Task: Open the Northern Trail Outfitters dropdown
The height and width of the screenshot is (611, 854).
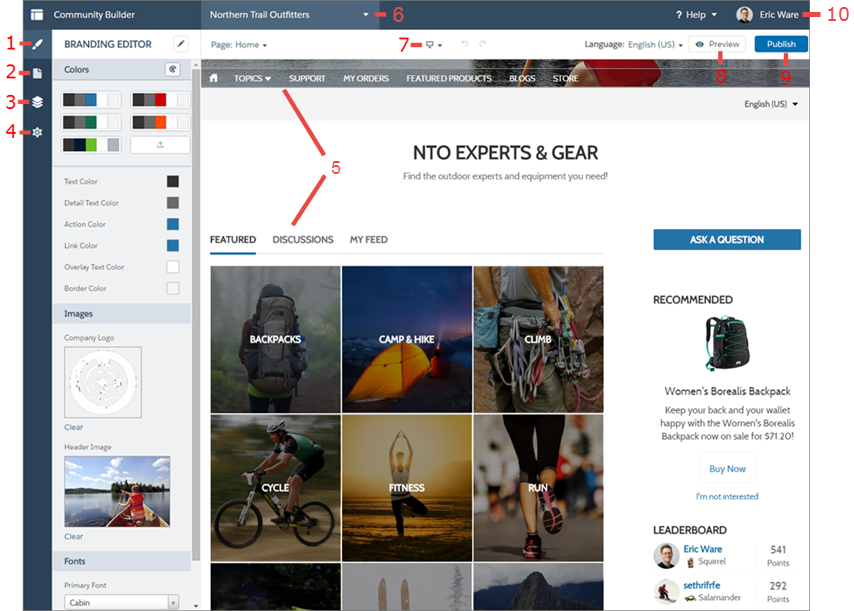Action: pyautogui.click(x=289, y=15)
